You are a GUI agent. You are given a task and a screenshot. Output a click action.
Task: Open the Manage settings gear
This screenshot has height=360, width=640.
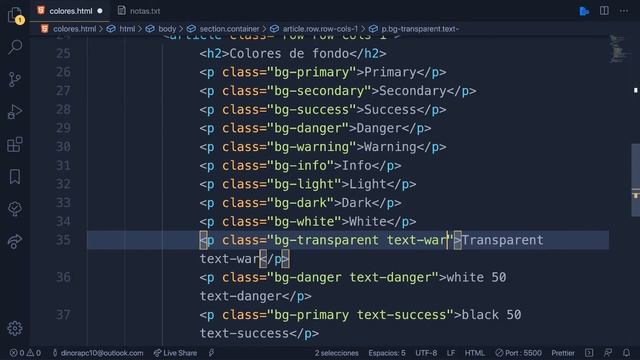(15, 328)
